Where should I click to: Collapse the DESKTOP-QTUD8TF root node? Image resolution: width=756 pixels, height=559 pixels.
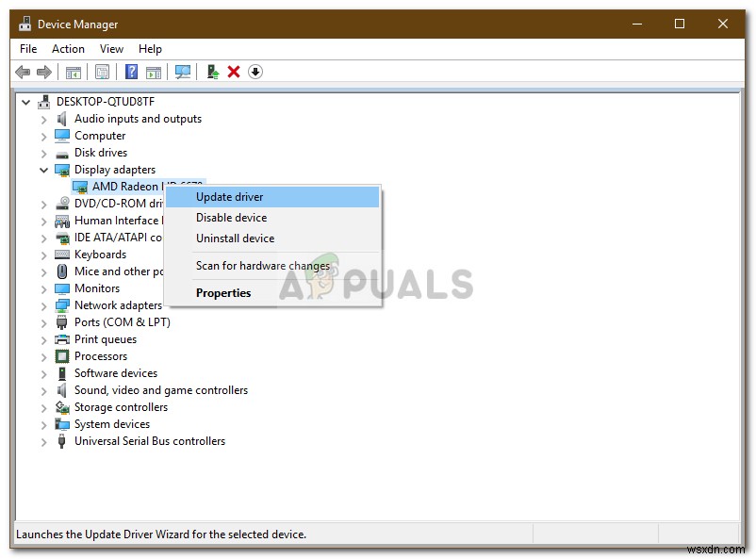[26, 102]
